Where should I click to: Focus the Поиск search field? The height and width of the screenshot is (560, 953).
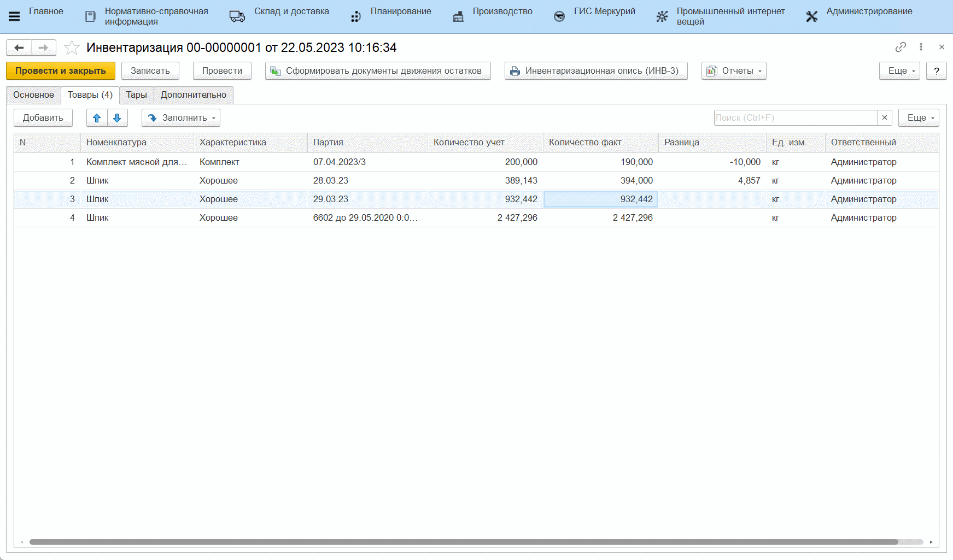click(x=795, y=118)
